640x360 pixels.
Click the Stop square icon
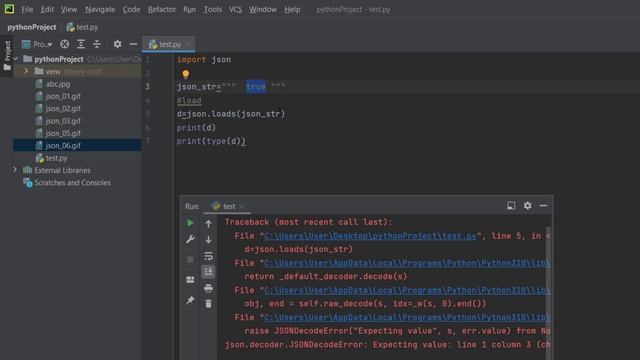point(190,259)
